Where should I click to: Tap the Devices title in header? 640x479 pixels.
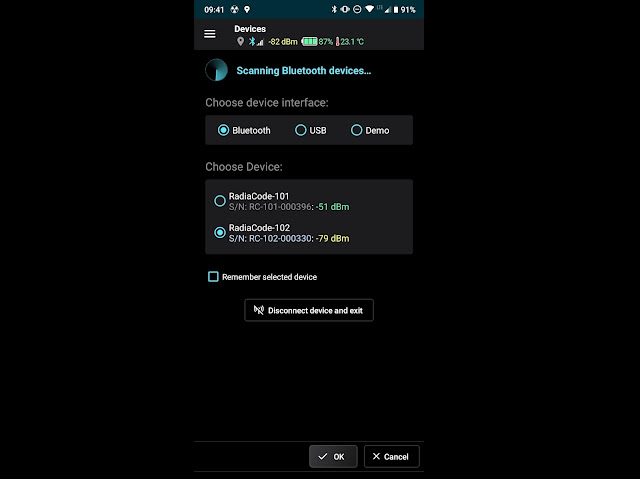pos(250,29)
